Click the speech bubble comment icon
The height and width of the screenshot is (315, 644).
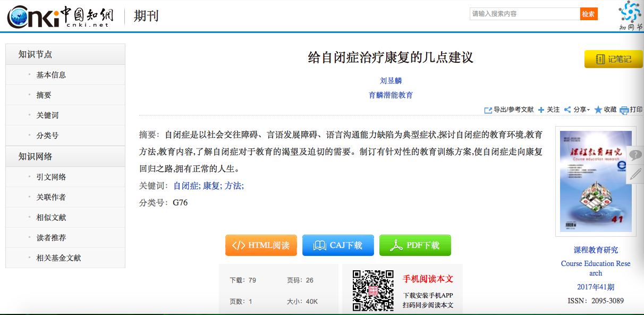tap(635, 155)
